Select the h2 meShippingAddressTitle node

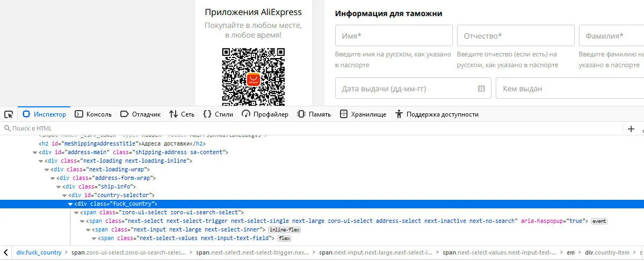click(x=122, y=143)
